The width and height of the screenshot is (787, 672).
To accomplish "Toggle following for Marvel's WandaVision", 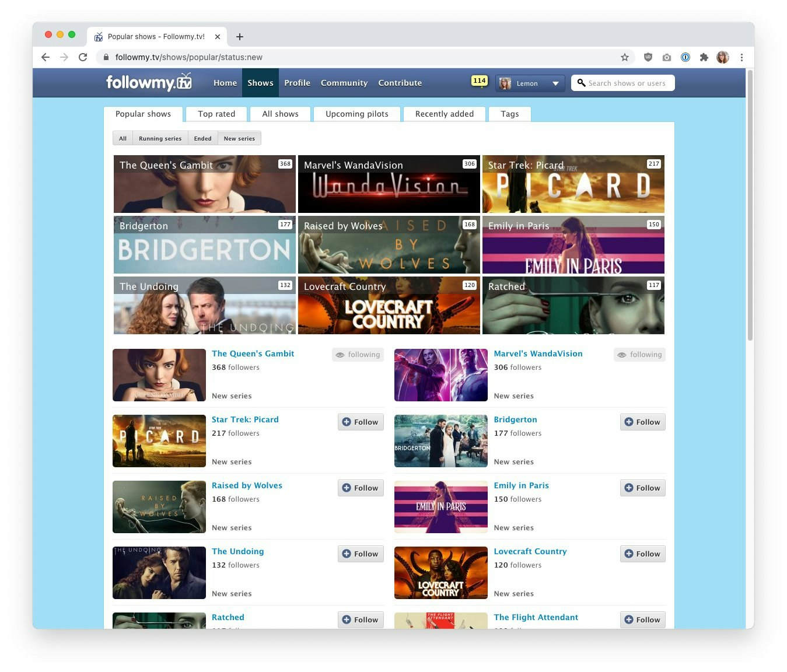I will (x=640, y=355).
